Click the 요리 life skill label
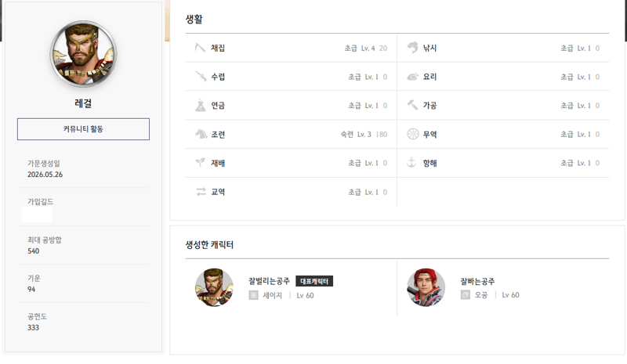Screen dimensions: 627x364 tap(429, 77)
